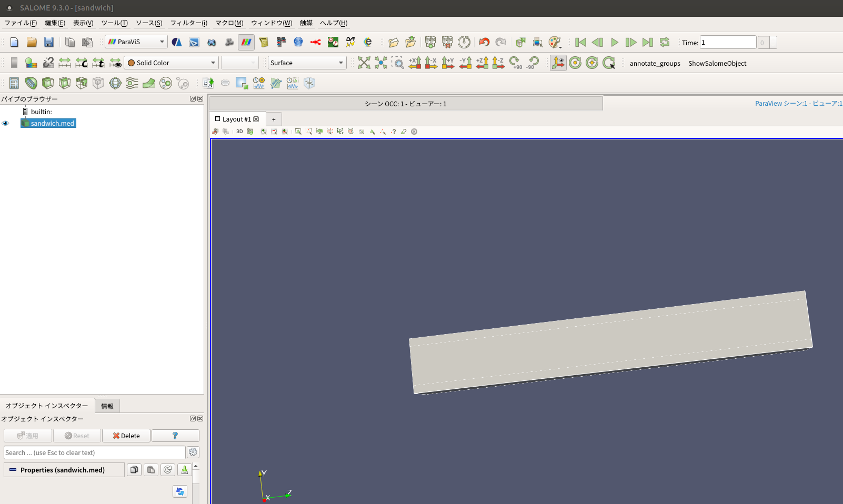
Task: Apply the Calculator filter icon
Action: pos(14,83)
